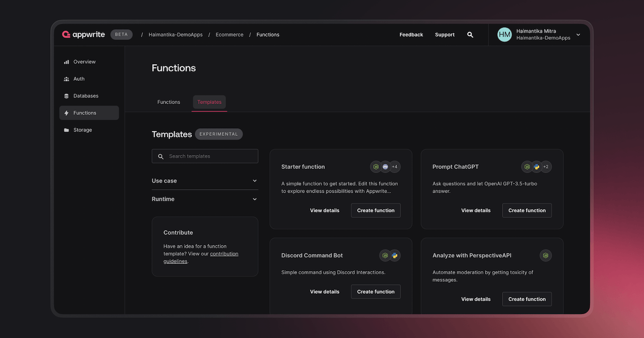Click the Auth users icon in sidebar

pyautogui.click(x=66, y=79)
